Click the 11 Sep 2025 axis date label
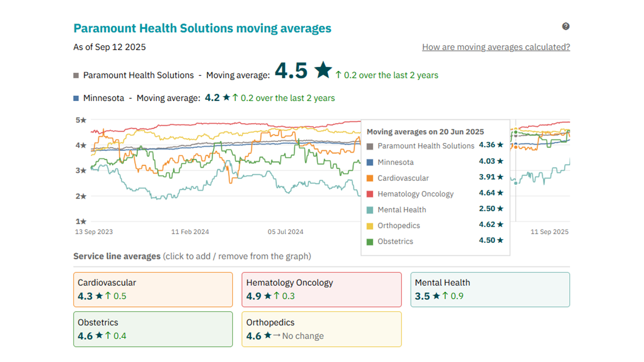The height and width of the screenshot is (362, 644). pyautogui.click(x=549, y=232)
